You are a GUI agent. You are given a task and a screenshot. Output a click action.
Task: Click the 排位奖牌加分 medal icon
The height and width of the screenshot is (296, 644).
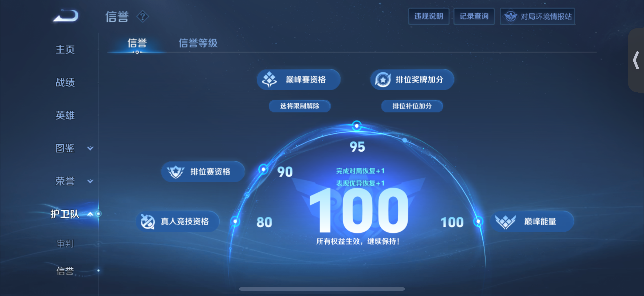384,79
